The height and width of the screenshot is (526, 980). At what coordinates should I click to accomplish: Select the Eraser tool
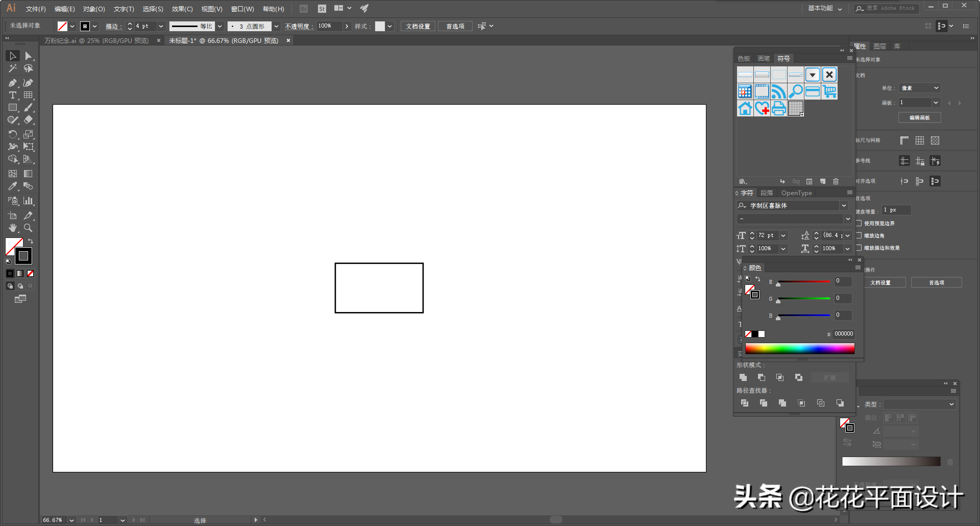click(29, 120)
